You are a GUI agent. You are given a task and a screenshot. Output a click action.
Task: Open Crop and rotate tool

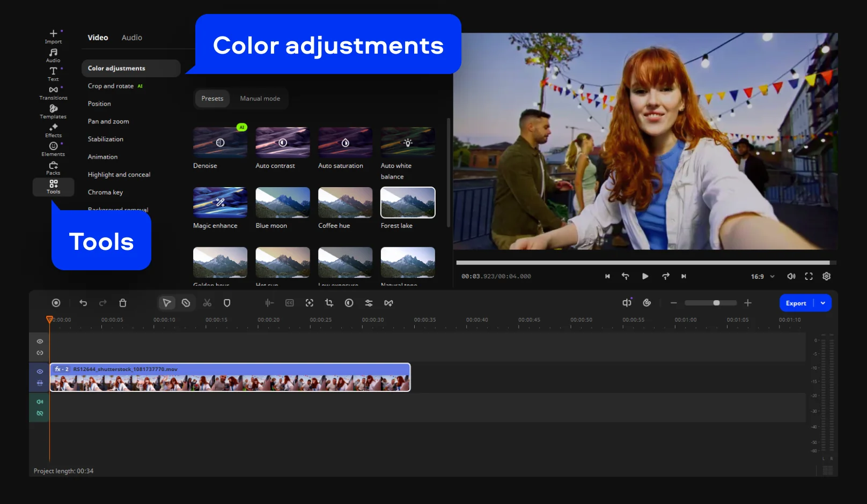[115, 86]
